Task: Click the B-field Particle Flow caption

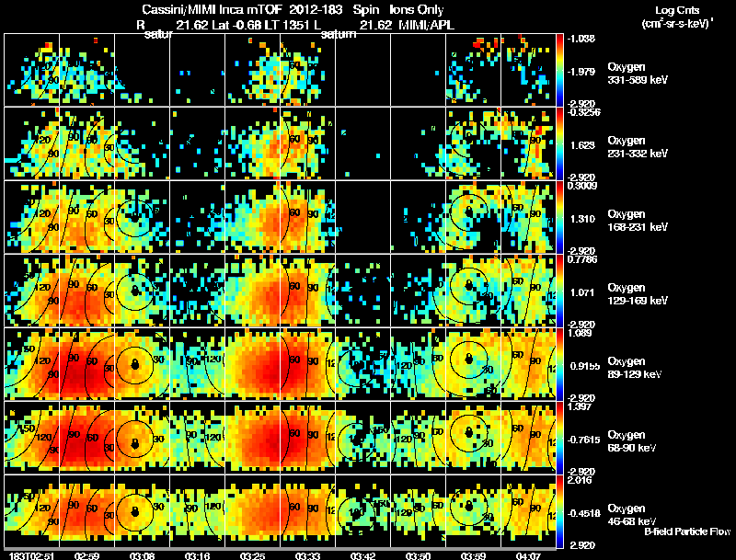Action: tap(687, 531)
